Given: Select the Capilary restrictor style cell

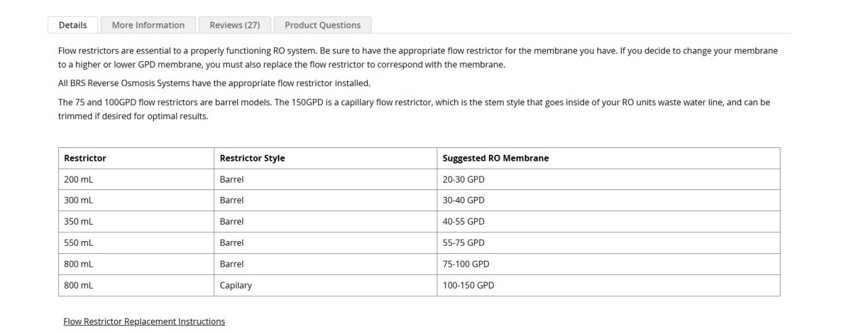Looking at the screenshot, I should pos(236,285).
